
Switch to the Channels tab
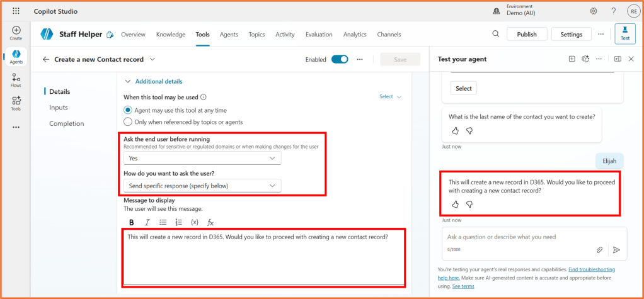[x=389, y=35]
